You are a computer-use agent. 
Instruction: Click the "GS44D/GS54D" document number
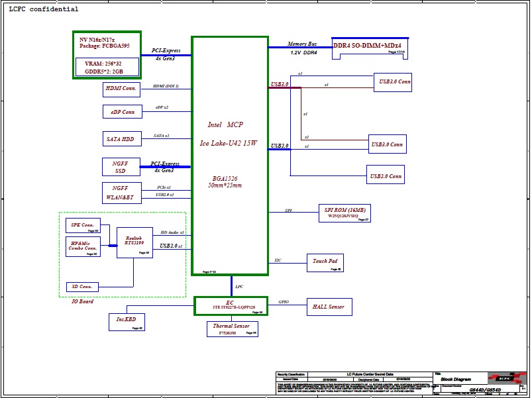click(485, 390)
